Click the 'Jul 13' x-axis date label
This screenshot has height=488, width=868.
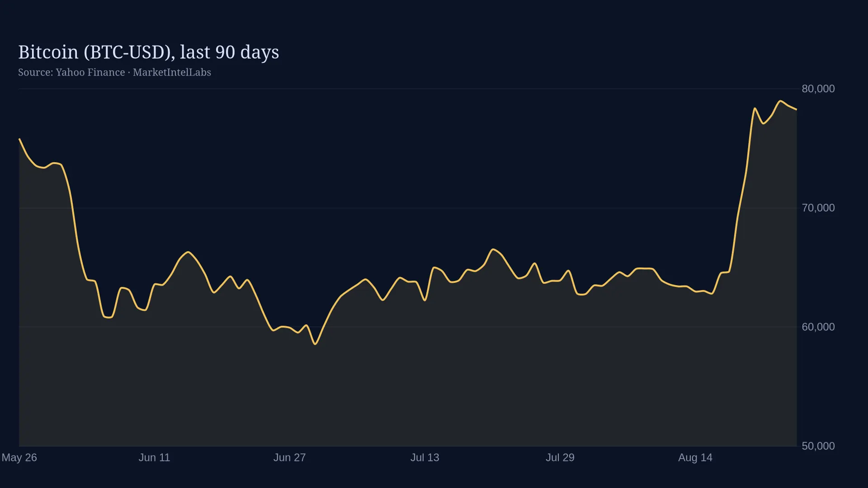[425, 458]
